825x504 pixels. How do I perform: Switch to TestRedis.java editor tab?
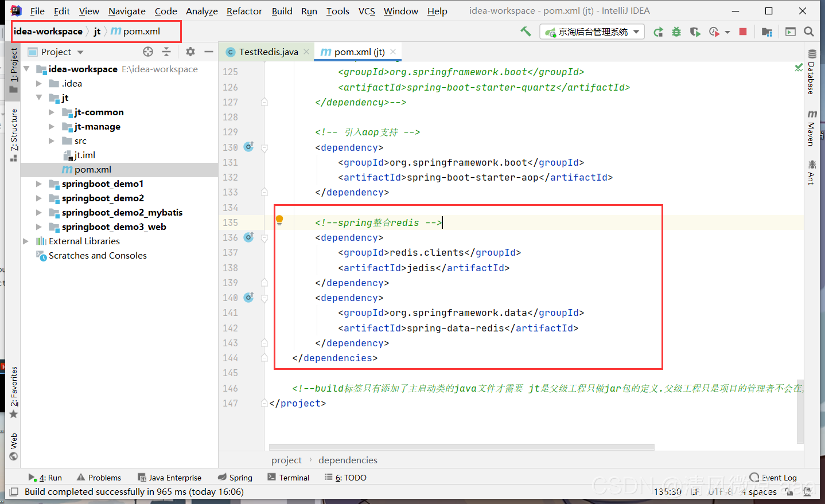(268, 52)
